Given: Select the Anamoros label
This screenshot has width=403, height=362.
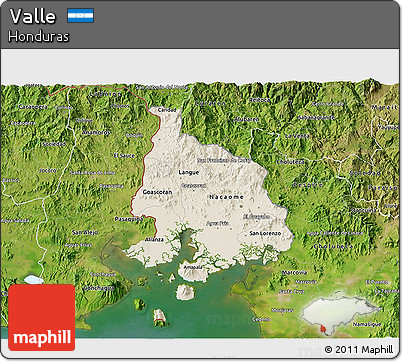Looking at the screenshot, I should point(96,133).
